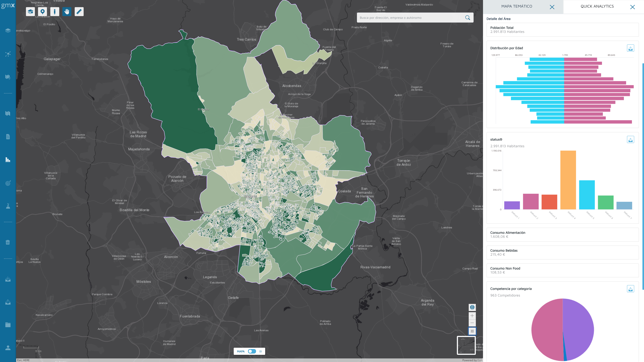Switch to the QUICK ANALYTICS tab

coord(597,6)
